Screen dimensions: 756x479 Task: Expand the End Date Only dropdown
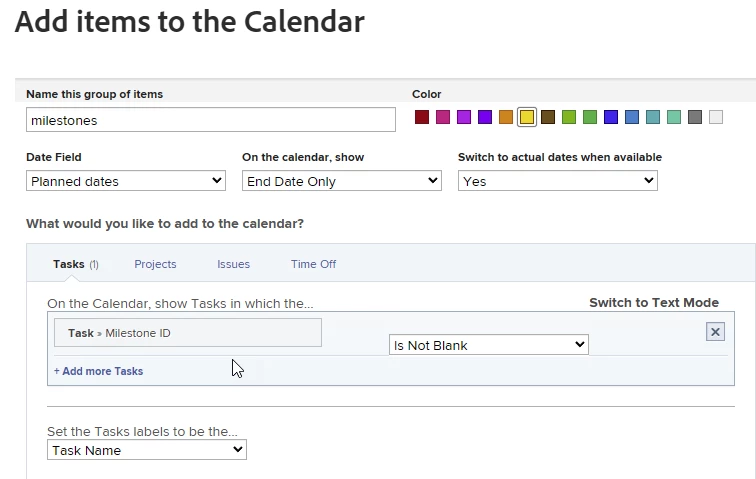pyautogui.click(x=342, y=181)
